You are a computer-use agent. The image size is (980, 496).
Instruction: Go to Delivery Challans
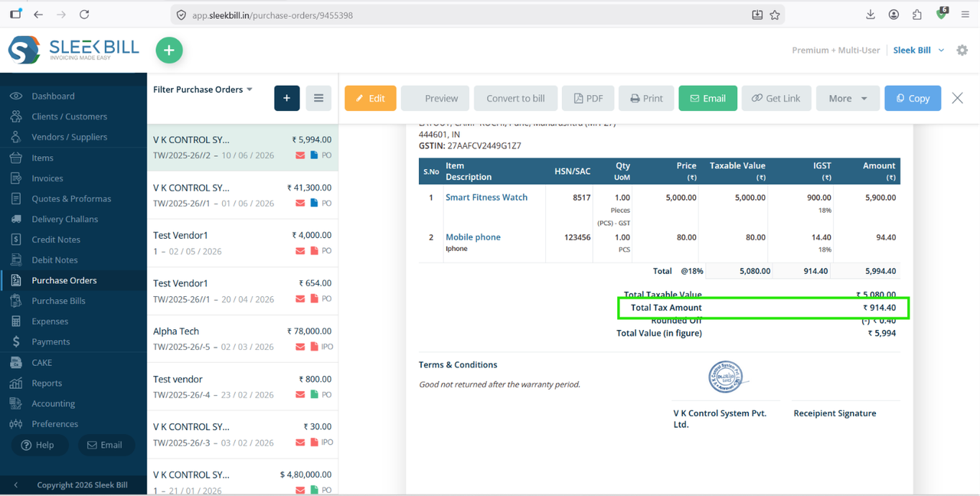click(x=64, y=219)
